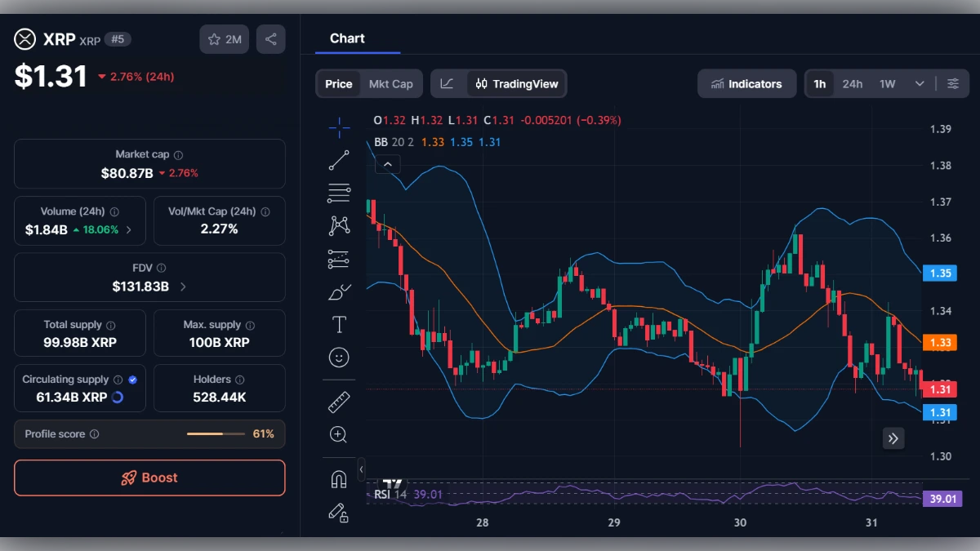Toggle lock for all drawings
Image resolution: width=980 pixels, height=551 pixels.
(x=338, y=513)
